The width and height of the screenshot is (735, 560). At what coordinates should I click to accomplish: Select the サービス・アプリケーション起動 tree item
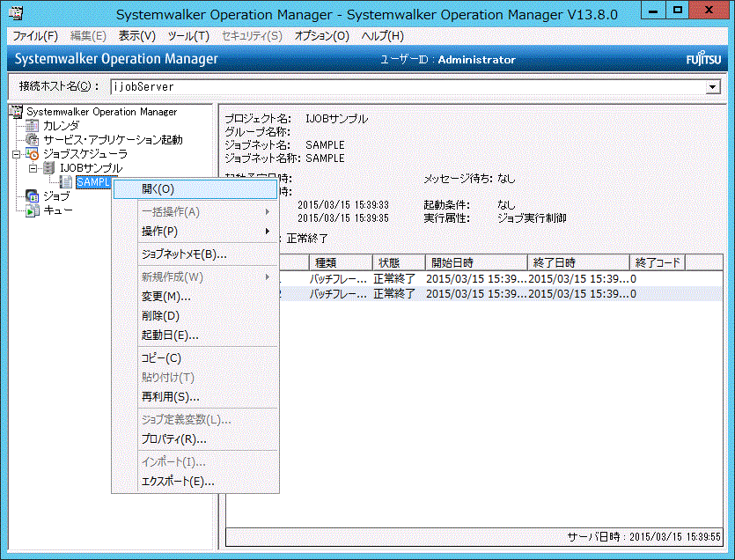tap(113, 140)
